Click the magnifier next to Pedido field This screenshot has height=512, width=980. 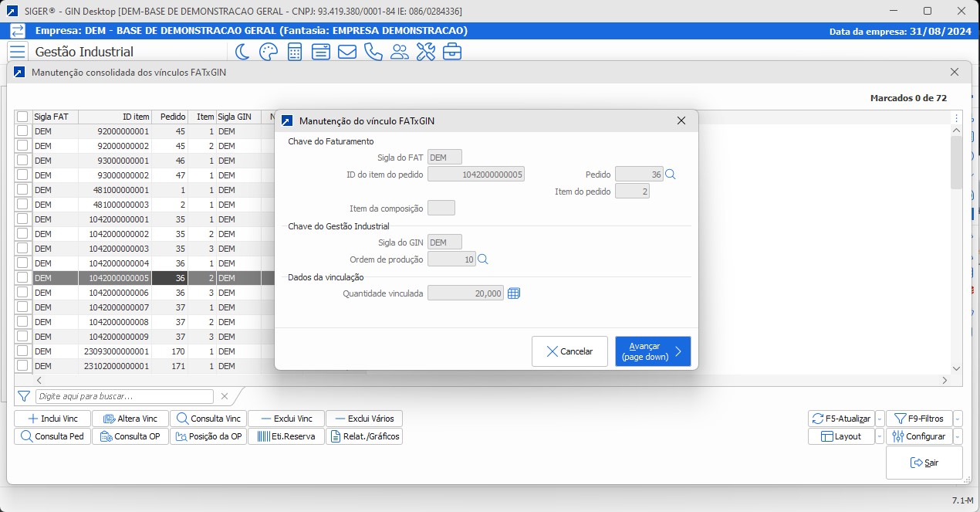coord(671,175)
